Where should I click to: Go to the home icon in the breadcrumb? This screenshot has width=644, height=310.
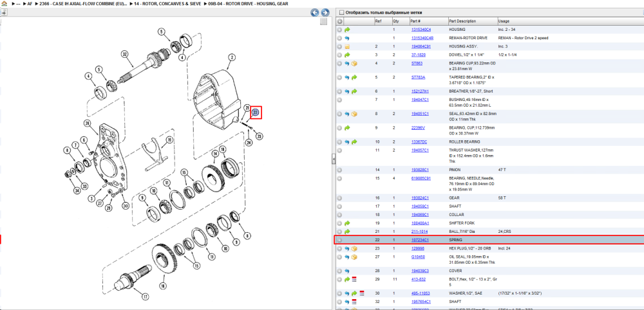pos(4,4)
